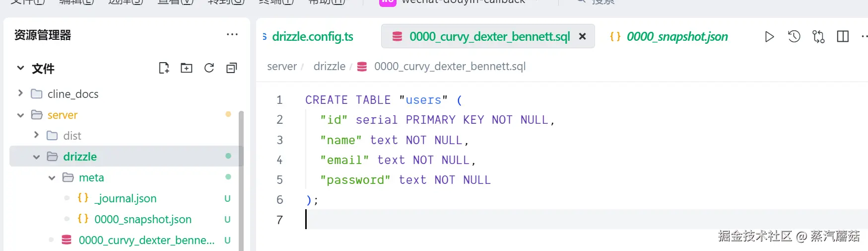The width and height of the screenshot is (868, 251).
Task: Expand the cline_docs folder
Action: (x=20, y=93)
